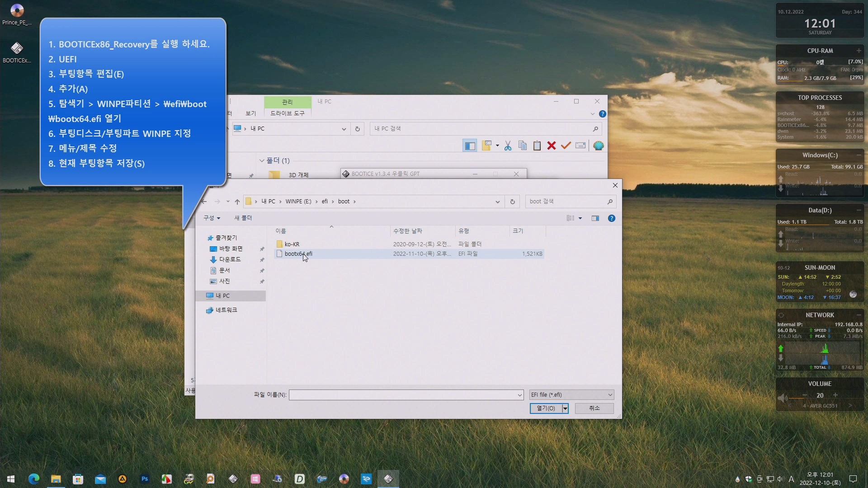868x488 pixels.
Task: Click efi in the breadcrumb path
Action: [x=325, y=202]
